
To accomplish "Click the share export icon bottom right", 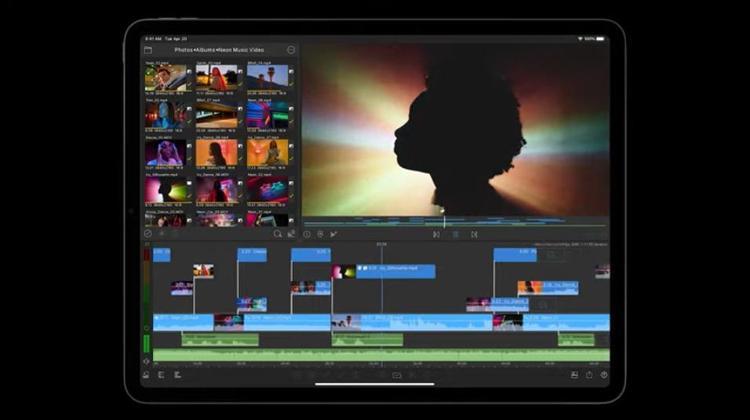I will tap(589, 375).
